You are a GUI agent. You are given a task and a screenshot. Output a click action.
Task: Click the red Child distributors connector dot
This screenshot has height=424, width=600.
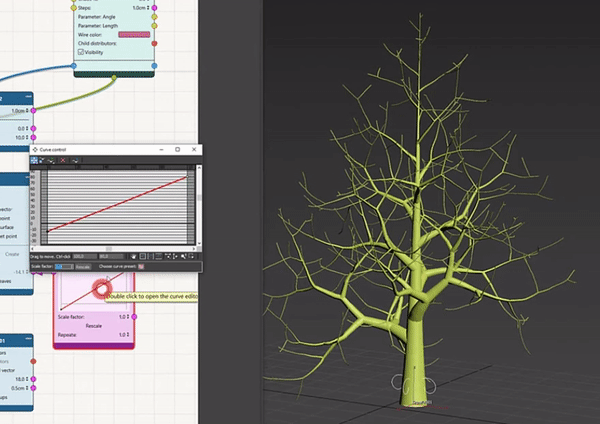(156, 43)
